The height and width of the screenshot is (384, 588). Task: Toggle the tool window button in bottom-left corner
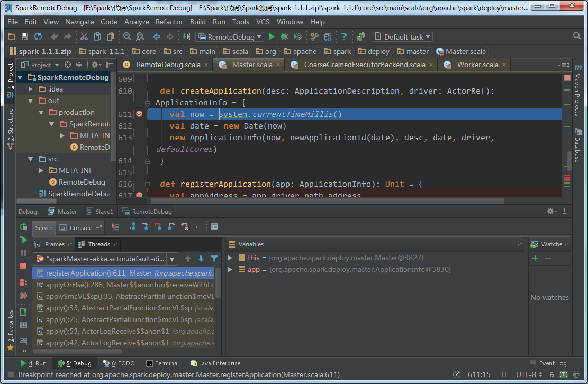(x=11, y=374)
